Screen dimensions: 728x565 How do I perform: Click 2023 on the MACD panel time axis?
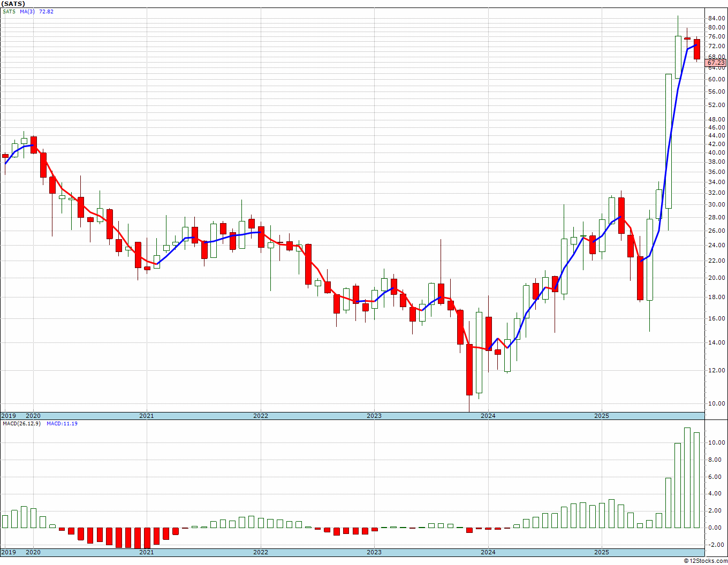(374, 552)
